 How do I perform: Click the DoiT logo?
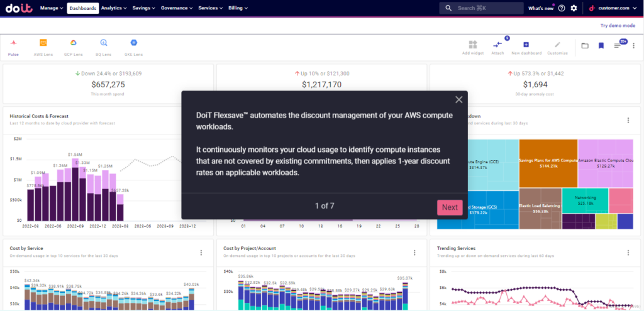[19, 8]
